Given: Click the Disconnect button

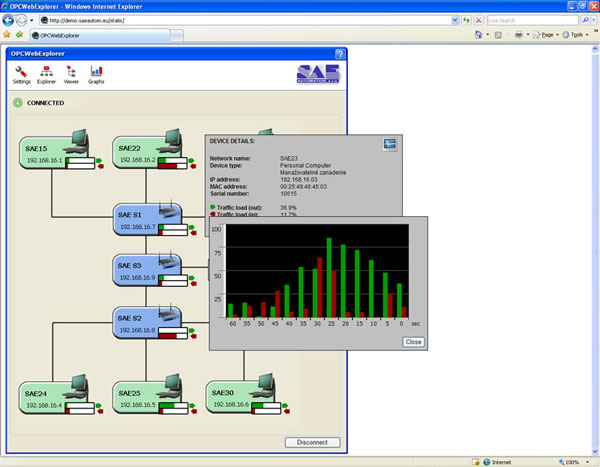Looking at the screenshot, I should point(312,443).
